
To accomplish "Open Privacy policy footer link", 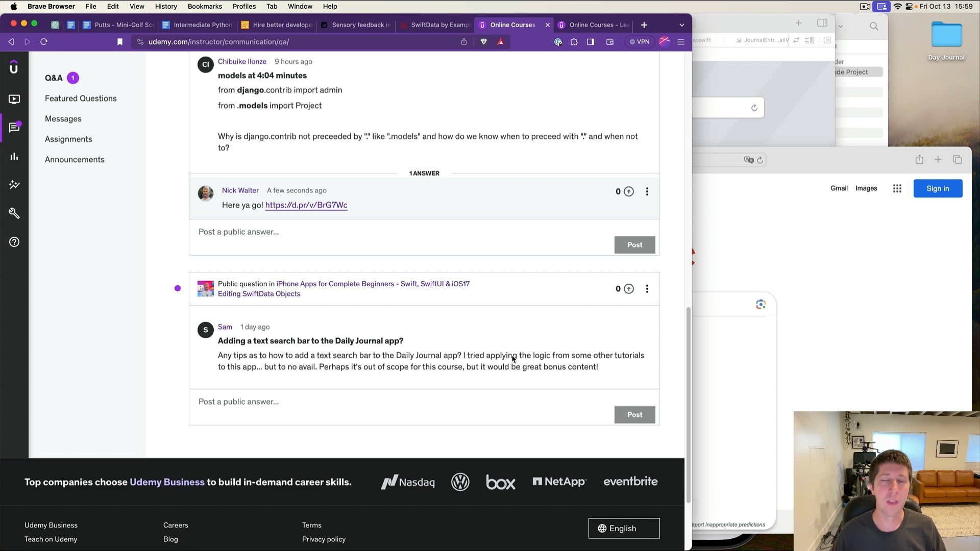I will pos(324,539).
